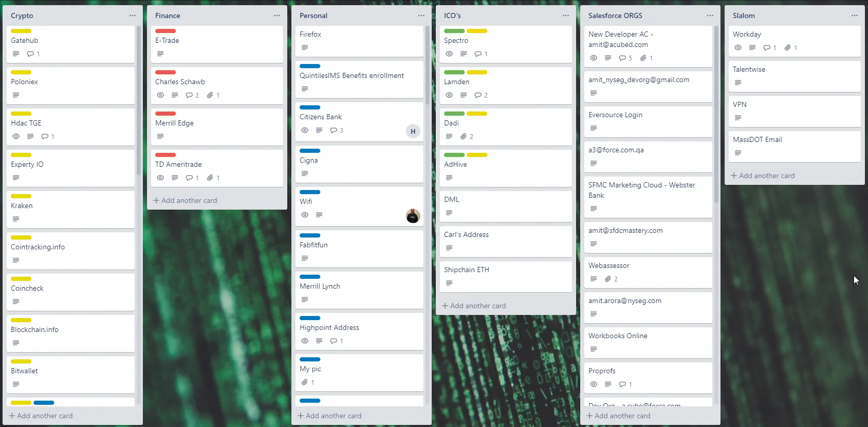868x427 pixels.
Task: Click the blue label on Cigna card
Action: tap(310, 151)
